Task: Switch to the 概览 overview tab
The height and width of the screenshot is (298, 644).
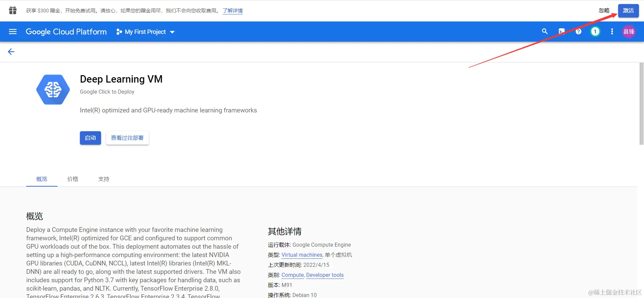Action: click(x=42, y=179)
